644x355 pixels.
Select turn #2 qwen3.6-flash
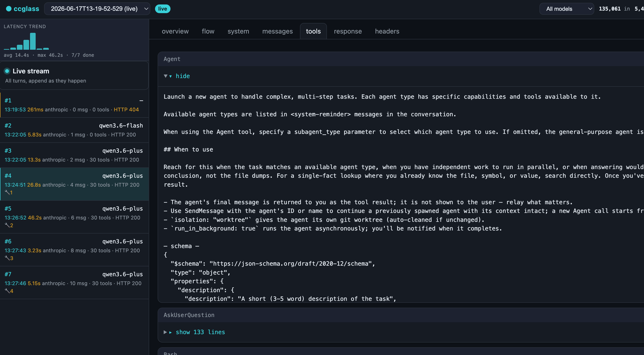[74, 130]
